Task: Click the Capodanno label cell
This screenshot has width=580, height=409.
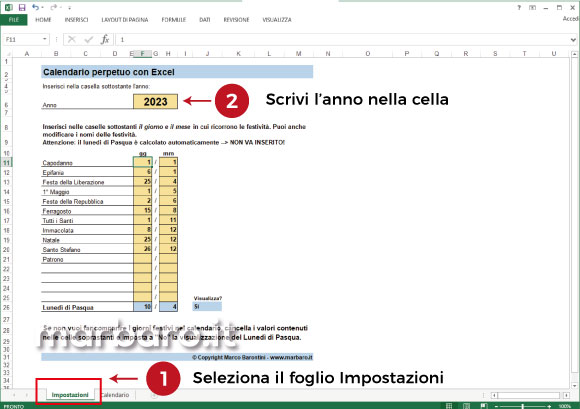Action: click(x=87, y=163)
